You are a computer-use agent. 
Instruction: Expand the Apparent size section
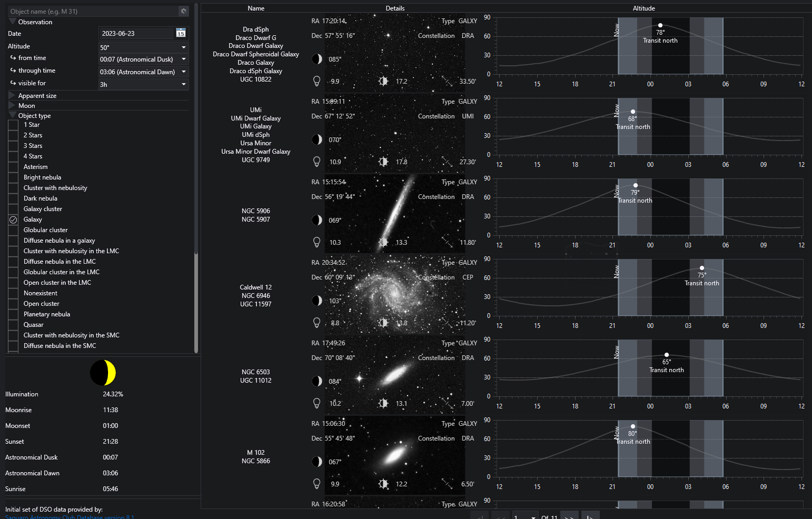coord(12,95)
